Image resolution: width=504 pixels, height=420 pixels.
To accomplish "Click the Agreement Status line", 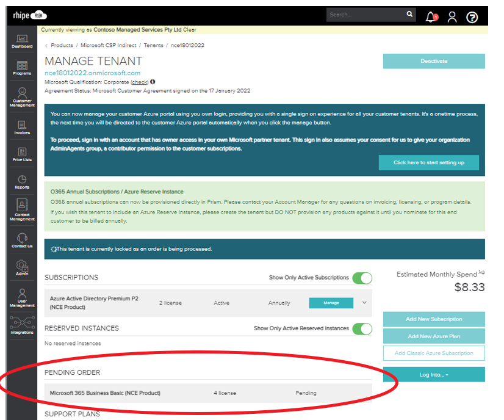I will tap(147, 91).
